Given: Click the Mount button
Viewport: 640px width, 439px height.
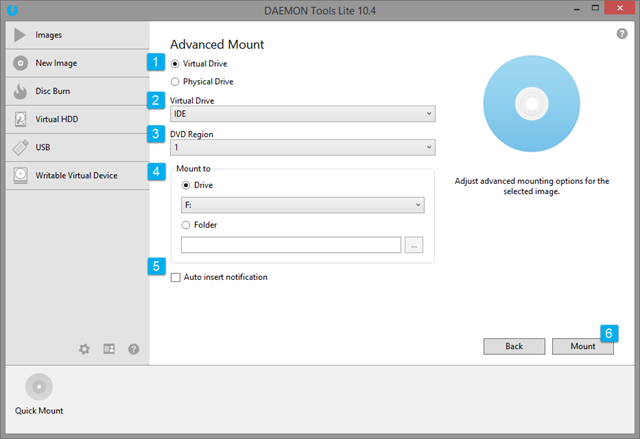Looking at the screenshot, I should click(x=583, y=346).
